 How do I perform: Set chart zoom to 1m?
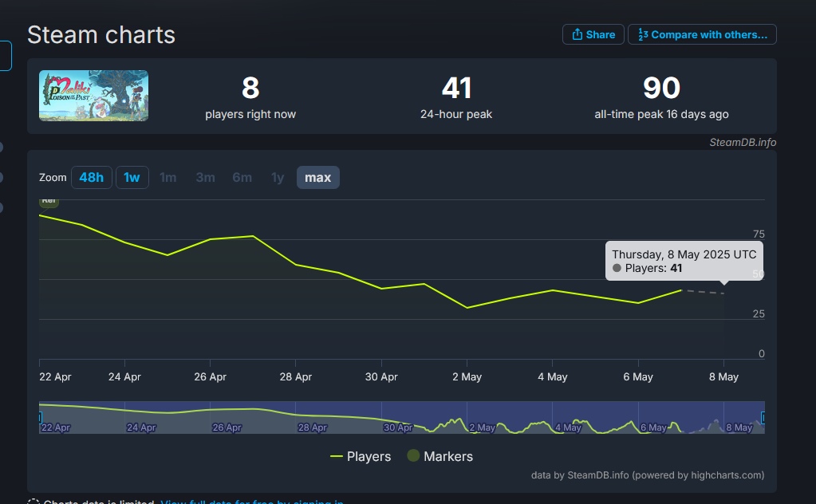click(168, 177)
